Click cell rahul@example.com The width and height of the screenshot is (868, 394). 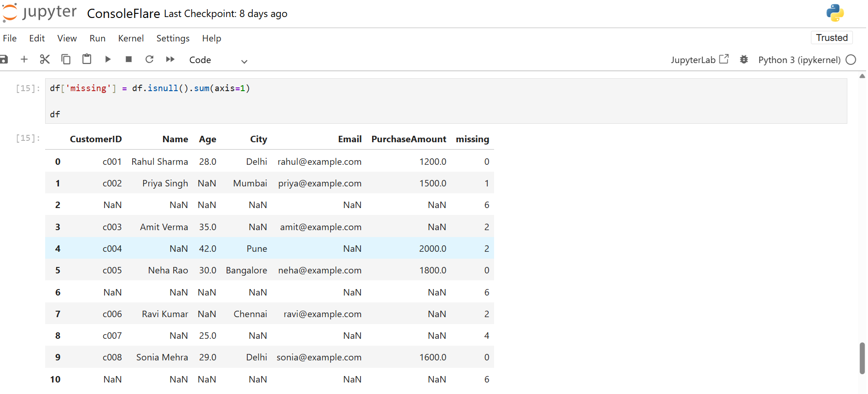coord(320,162)
